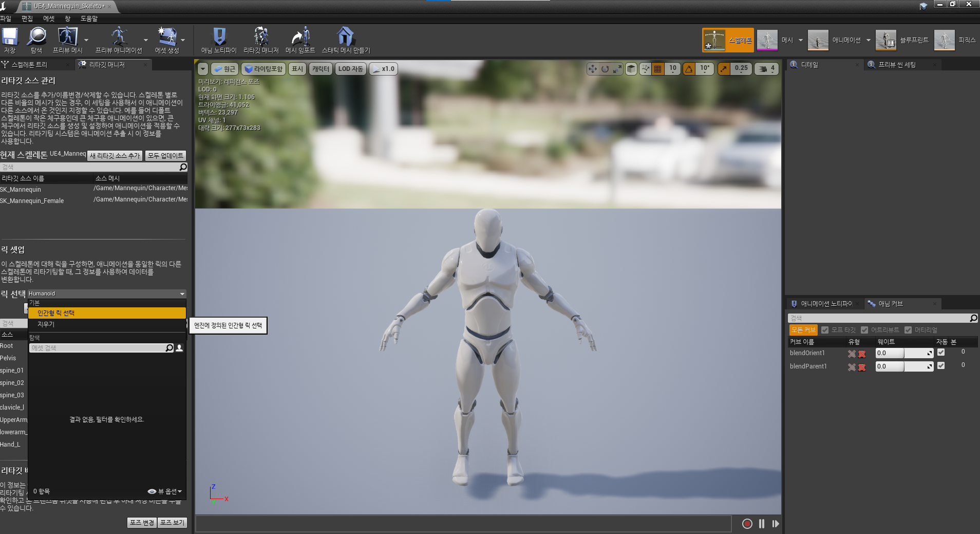The image size is (980, 534).
Task: Adjust blendParent1 weight slider
Action: (904, 366)
